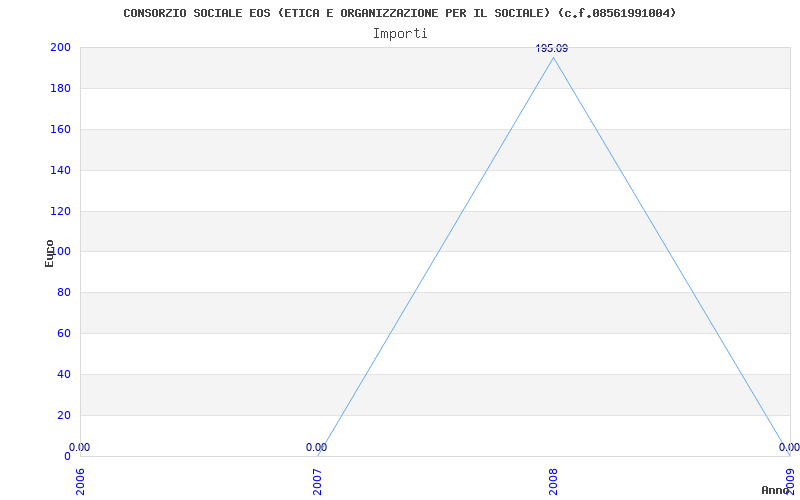Click the 120 y-axis value
The image size is (800, 500).
pos(60,211)
